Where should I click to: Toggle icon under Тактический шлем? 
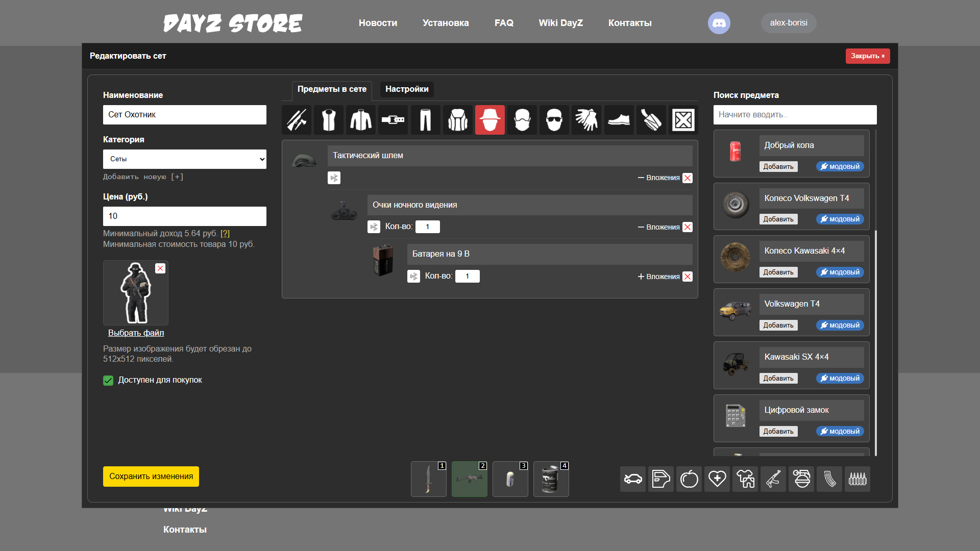(x=334, y=178)
